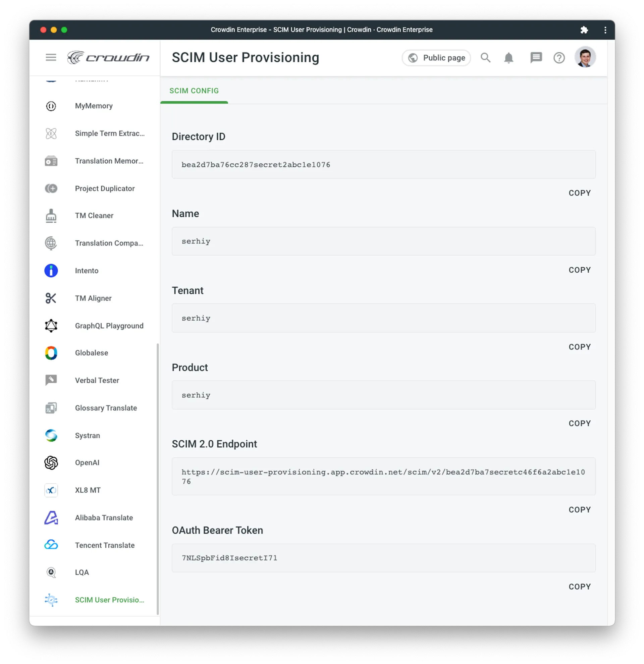Click the Name value field
This screenshot has width=644, height=664.
(x=383, y=241)
